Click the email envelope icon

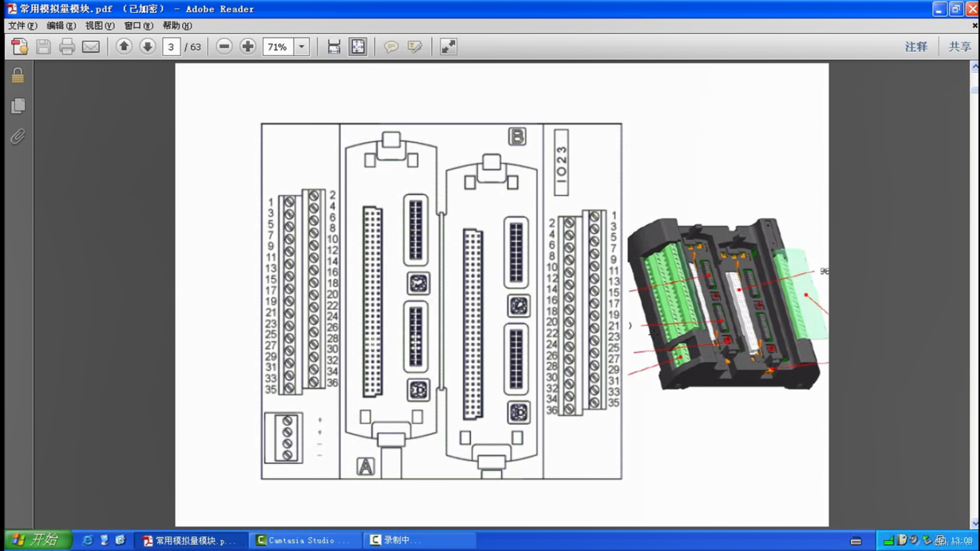click(x=91, y=47)
